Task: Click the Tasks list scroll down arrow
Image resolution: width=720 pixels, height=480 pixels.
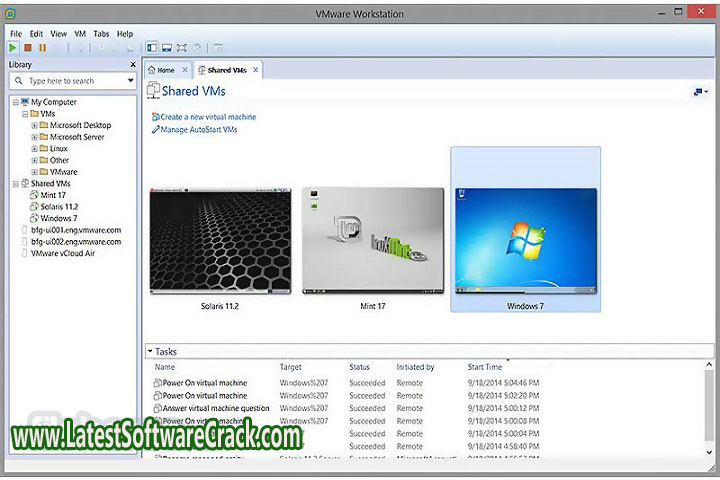Action: click(709, 452)
